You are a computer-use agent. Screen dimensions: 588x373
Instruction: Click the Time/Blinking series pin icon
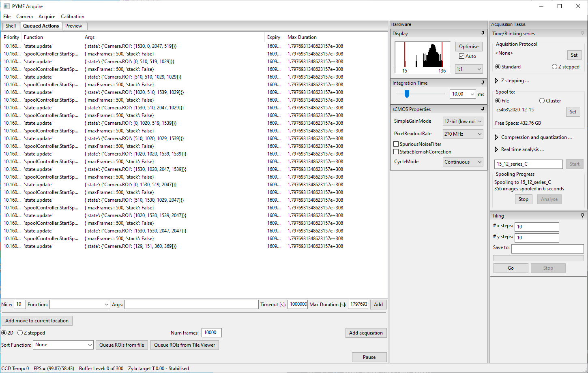click(583, 33)
